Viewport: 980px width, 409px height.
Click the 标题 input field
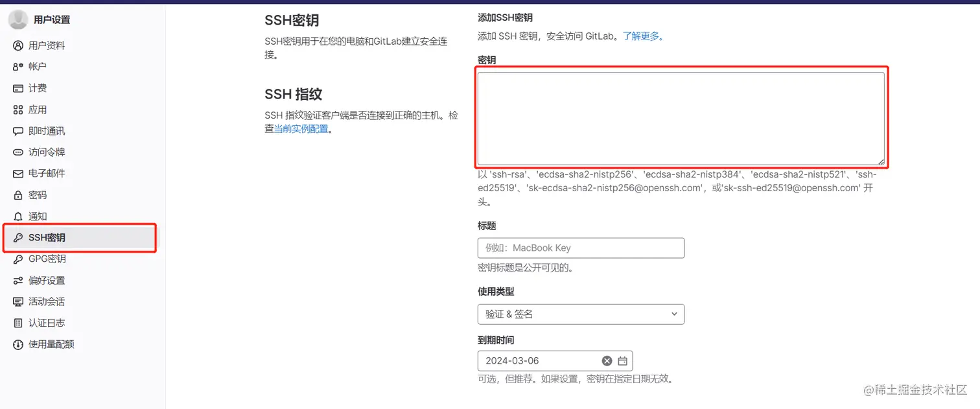(581, 248)
